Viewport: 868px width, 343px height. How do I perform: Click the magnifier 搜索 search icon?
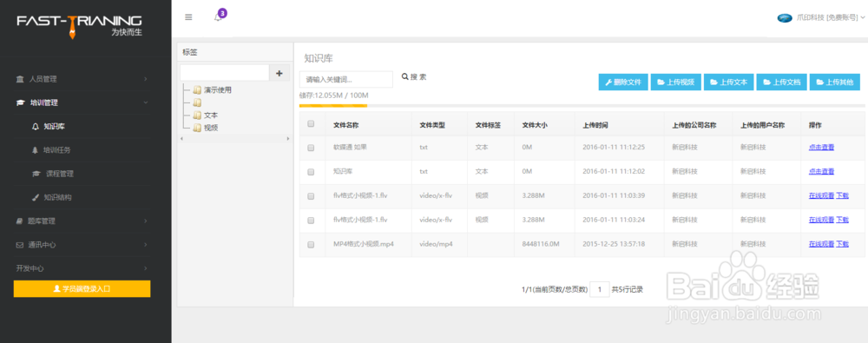(404, 77)
